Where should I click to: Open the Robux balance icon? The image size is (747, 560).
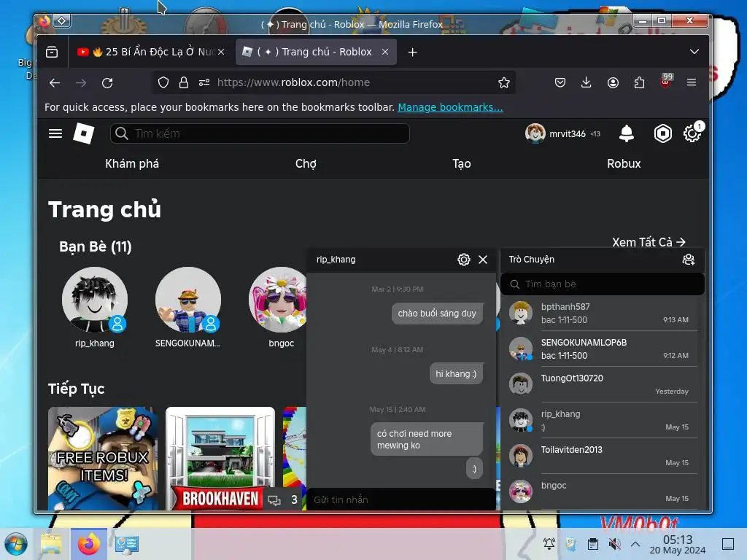coord(662,134)
